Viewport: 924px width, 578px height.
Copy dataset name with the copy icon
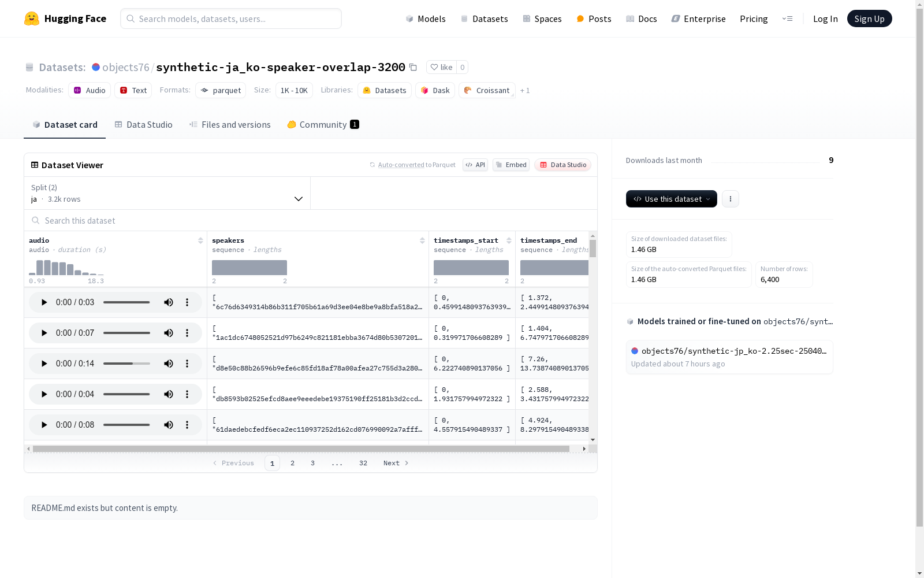pos(413,67)
